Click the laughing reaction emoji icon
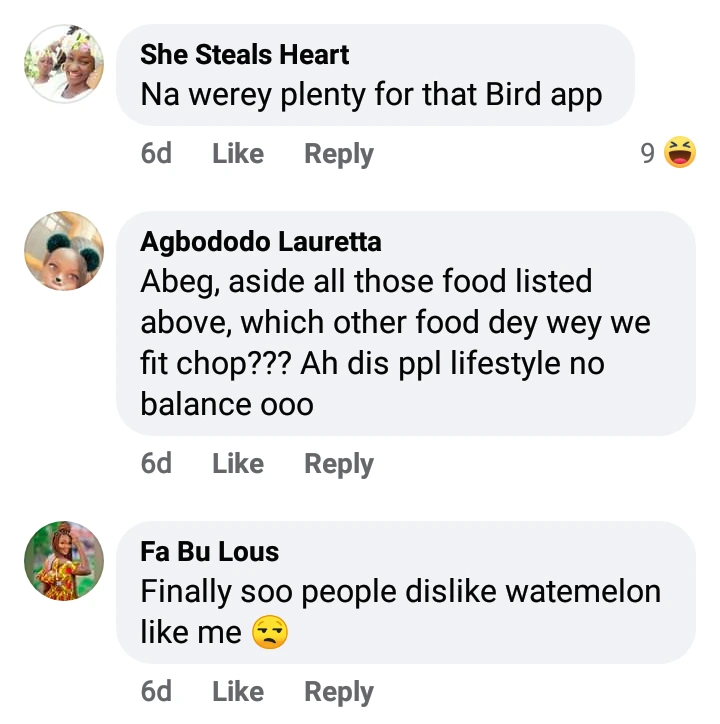The width and height of the screenshot is (720, 724). point(680,153)
